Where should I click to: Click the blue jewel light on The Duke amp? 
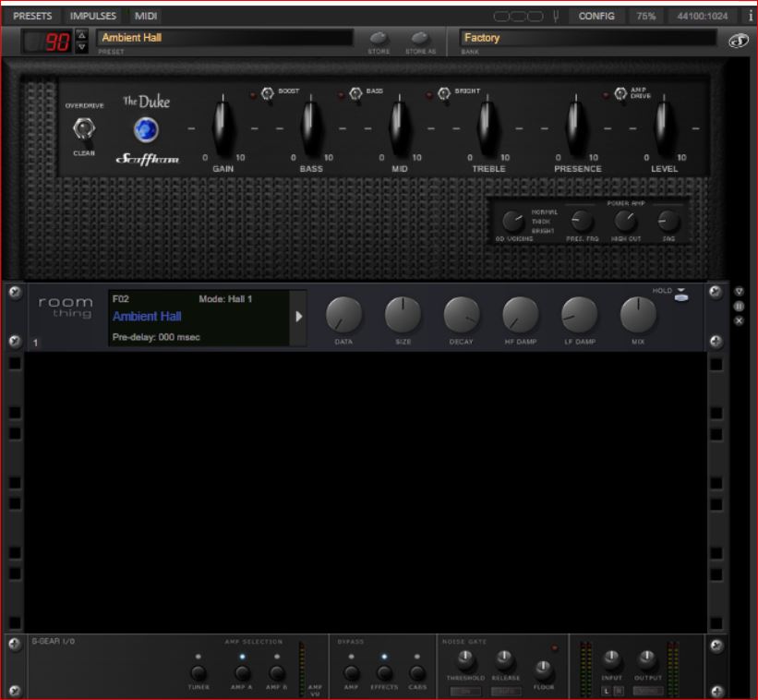[146, 129]
